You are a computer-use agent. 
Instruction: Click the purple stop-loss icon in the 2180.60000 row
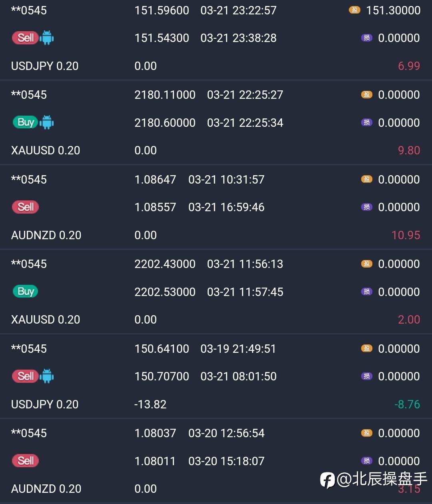[366, 122]
